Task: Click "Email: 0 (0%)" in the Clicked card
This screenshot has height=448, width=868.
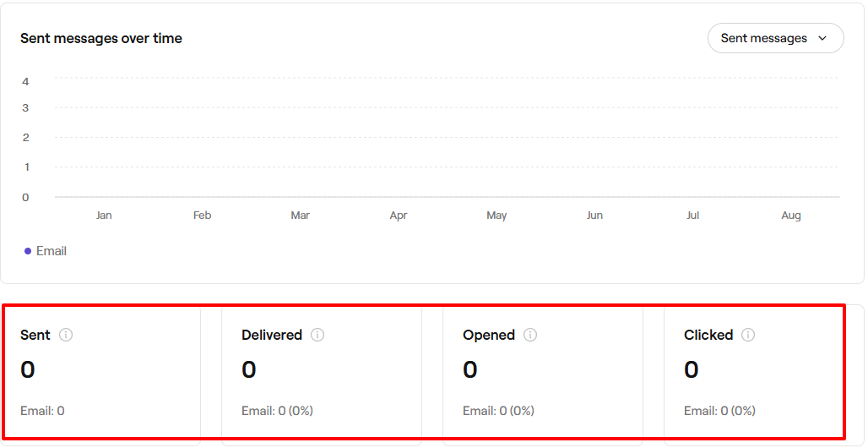Action: pos(719,411)
